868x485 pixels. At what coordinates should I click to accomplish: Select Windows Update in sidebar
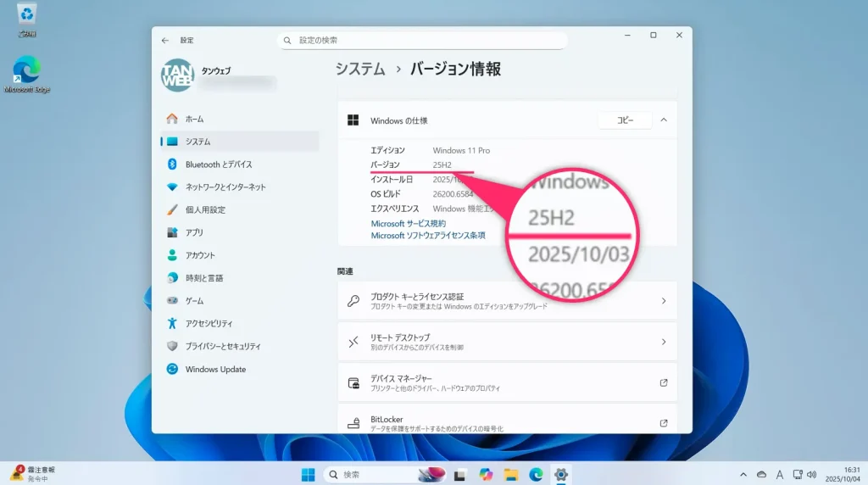click(x=215, y=369)
